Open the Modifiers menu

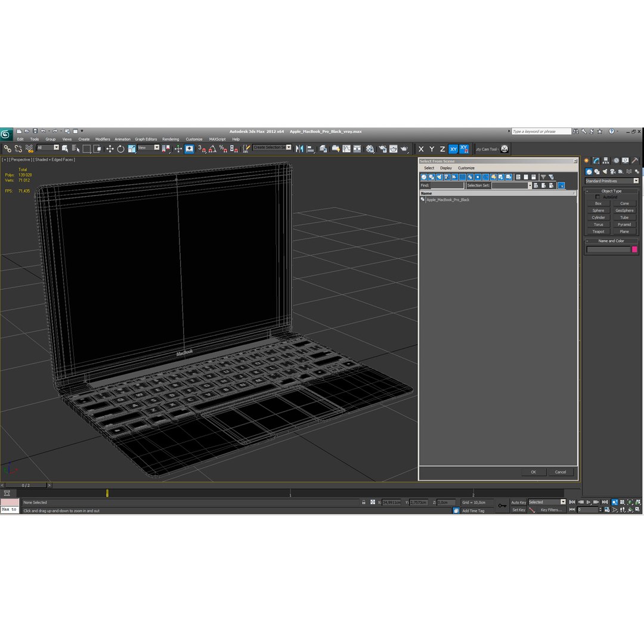[x=103, y=139]
